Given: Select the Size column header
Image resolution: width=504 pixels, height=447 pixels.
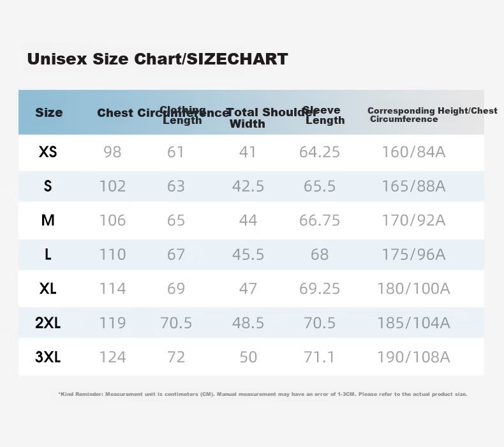Looking at the screenshot, I should (x=49, y=112).
